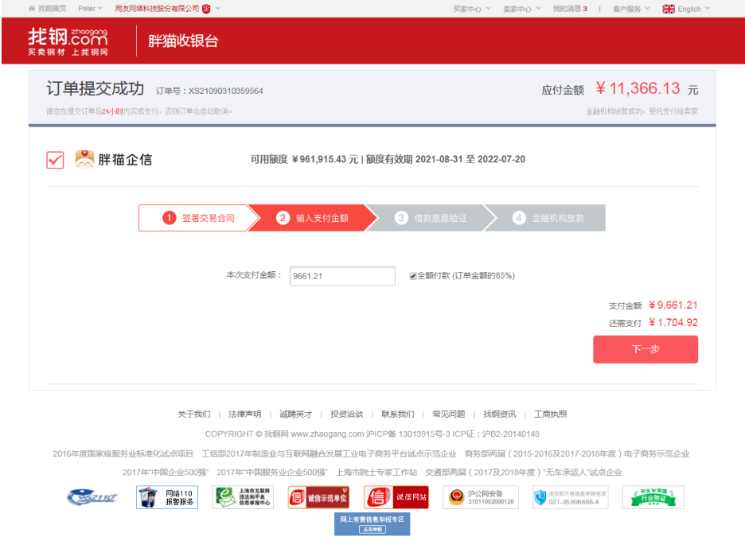Click the red enterprise shield badge icon

click(206, 9)
